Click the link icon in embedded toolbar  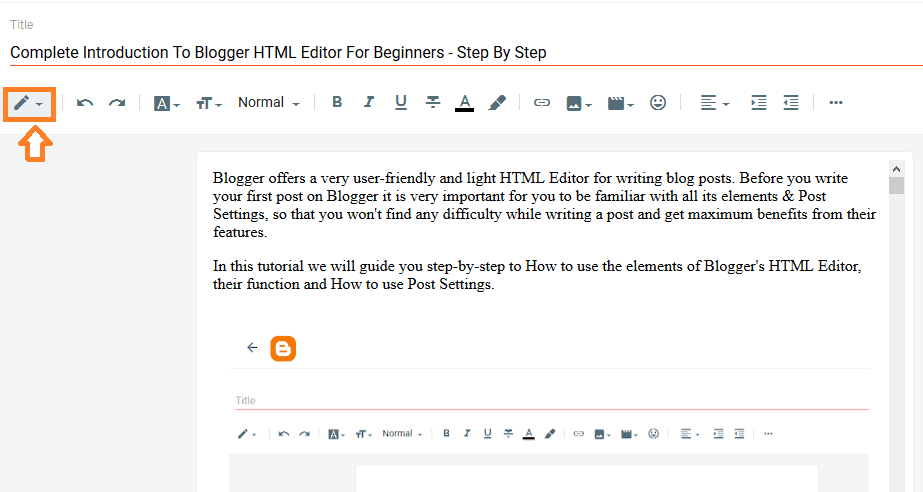579,434
